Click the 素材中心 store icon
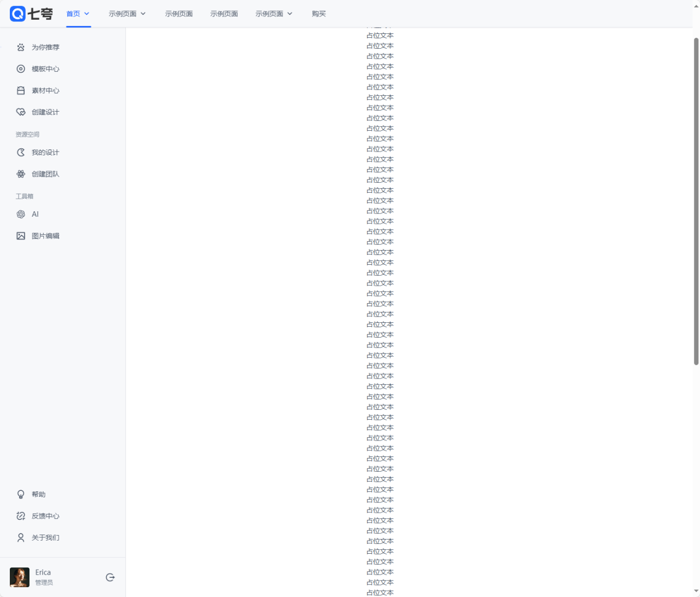Image resolution: width=700 pixels, height=597 pixels. pyautogui.click(x=21, y=91)
